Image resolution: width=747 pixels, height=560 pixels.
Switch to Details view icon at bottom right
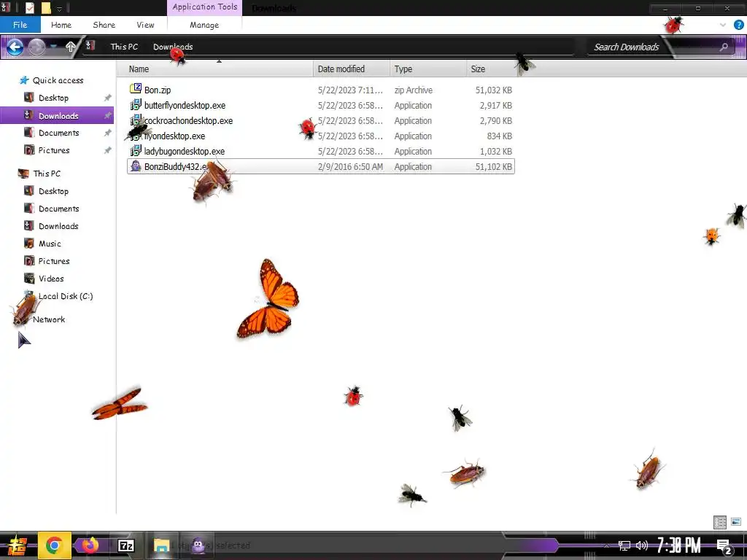(720, 522)
